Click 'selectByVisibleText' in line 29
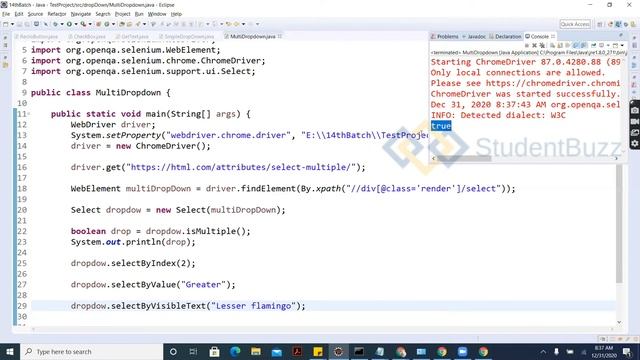Image resolution: width=640 pixels, height=360 pixels. coord(158,306)
